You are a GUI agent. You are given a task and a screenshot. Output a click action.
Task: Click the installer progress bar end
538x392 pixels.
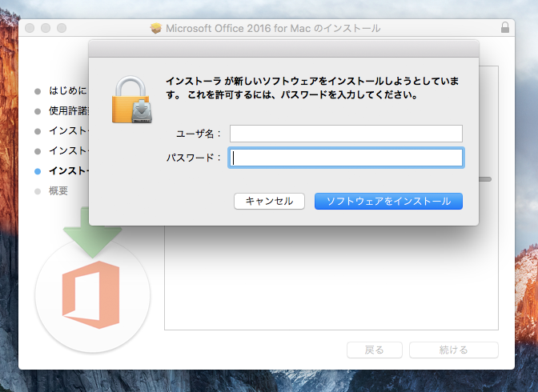point(485,179)
